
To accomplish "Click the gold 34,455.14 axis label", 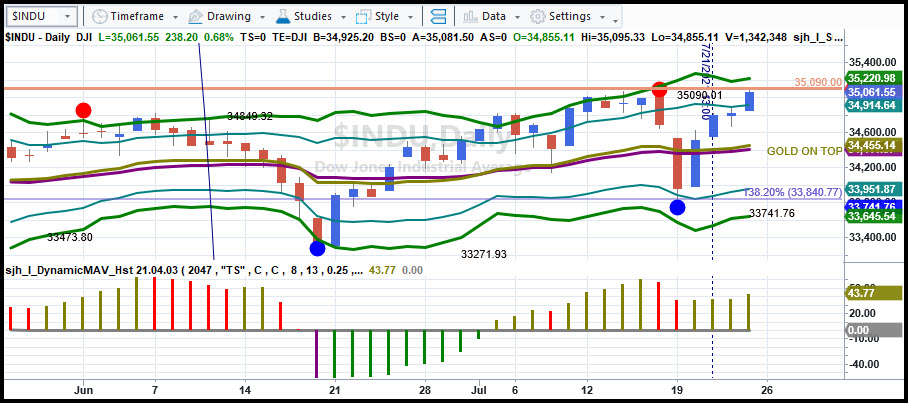I will [872, 145].
